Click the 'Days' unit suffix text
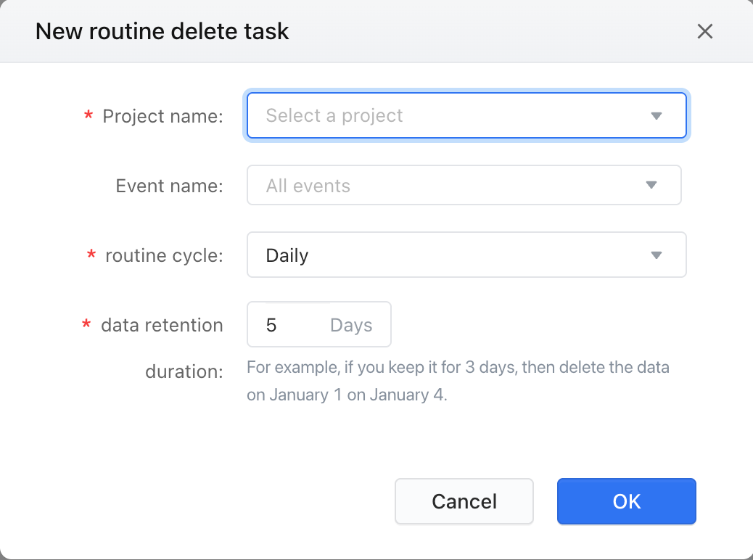Screen dimensions: 753x560 click(x=351, y=325)
